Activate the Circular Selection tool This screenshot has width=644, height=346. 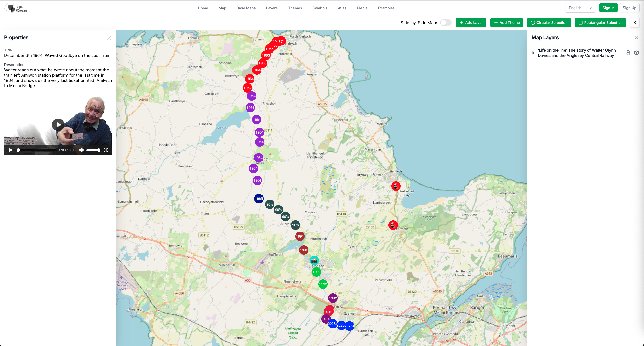coord(549,23)
